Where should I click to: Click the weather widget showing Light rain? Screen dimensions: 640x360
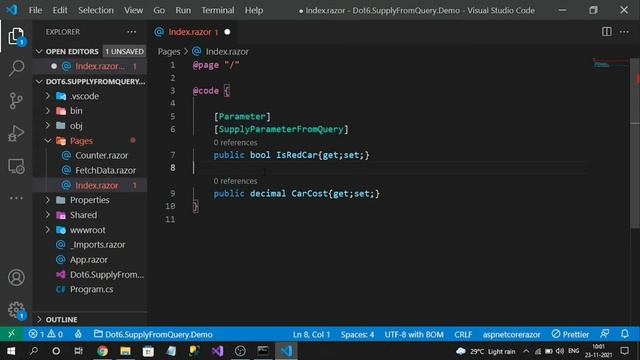click(486, 351)
